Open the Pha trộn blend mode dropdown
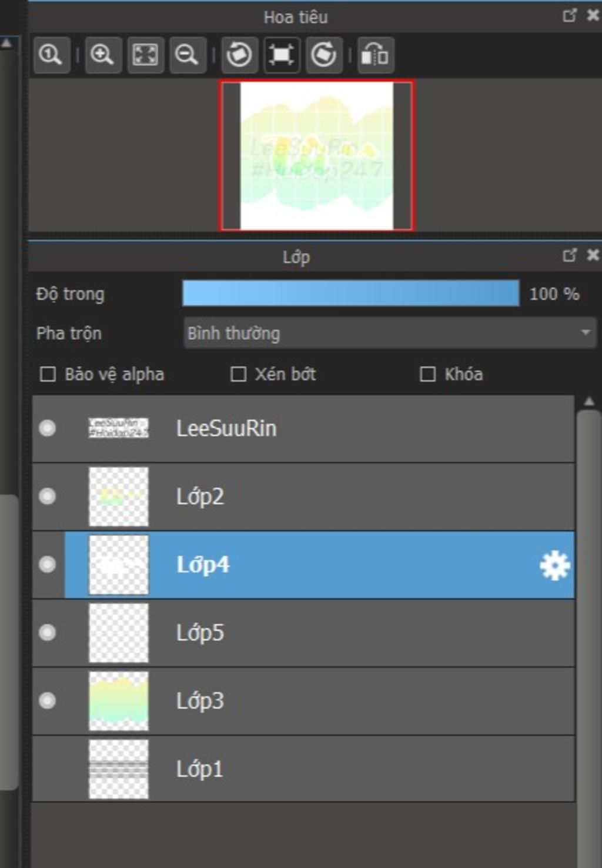The width and height of the screenshot is (602, 868). (x=390, y=333)
